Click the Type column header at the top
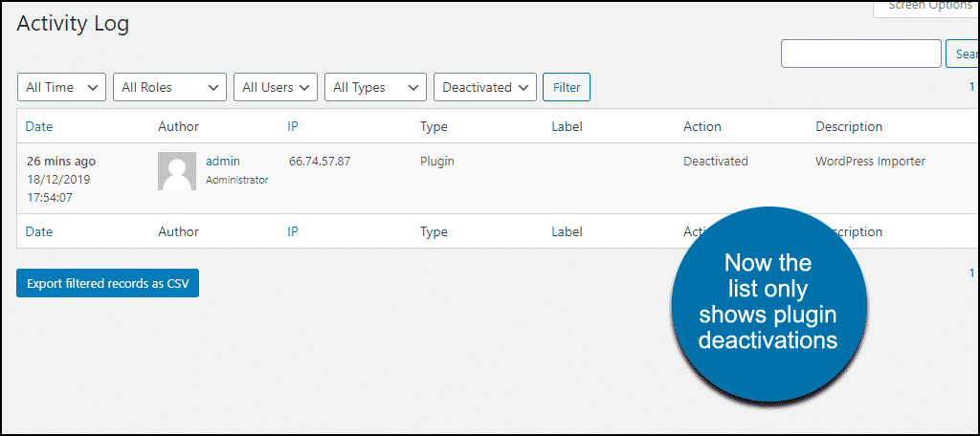 pyautogui.click(x=434, y=127)
